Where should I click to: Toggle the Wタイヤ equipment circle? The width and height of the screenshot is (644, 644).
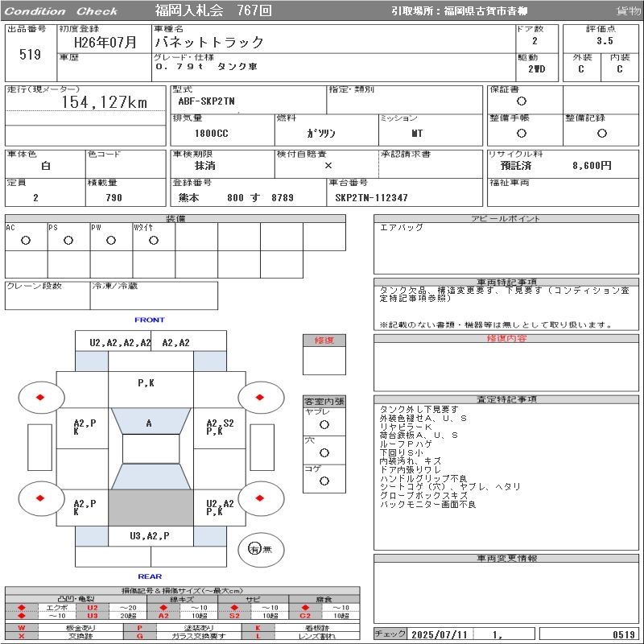pos(154,241)
